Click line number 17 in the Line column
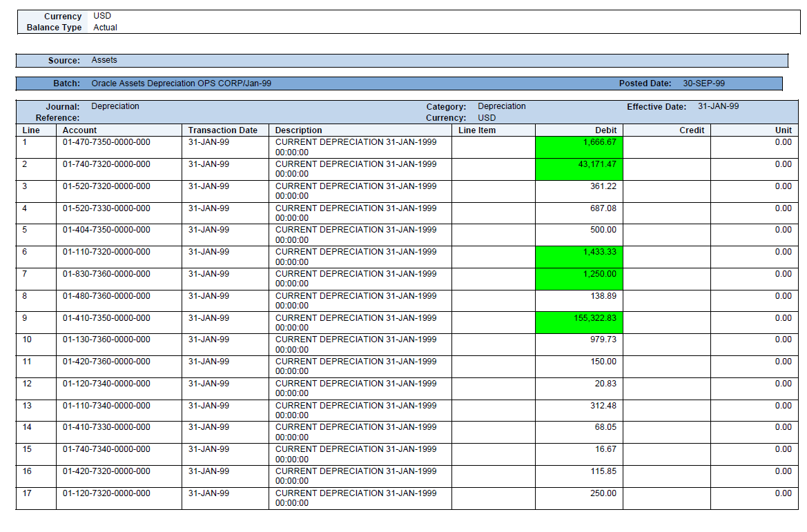Image resolution: width=807 pixels, height=532 pixels. tap(26, 493)
